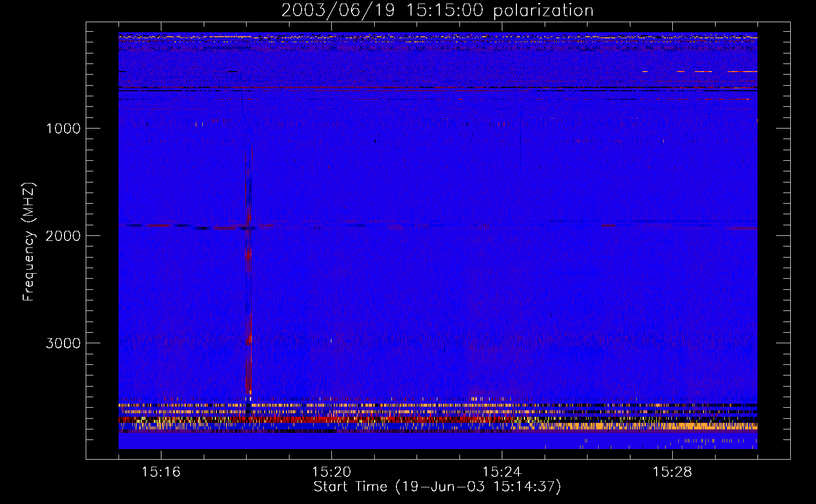Click the 2000 frequency tick label
The image size is (816, 504).
(64, 236)
